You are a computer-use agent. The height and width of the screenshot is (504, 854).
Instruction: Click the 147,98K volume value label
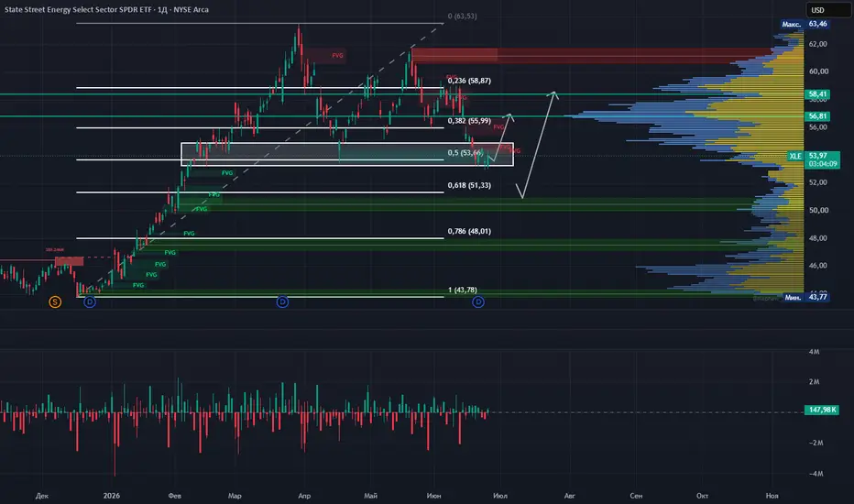822,410
